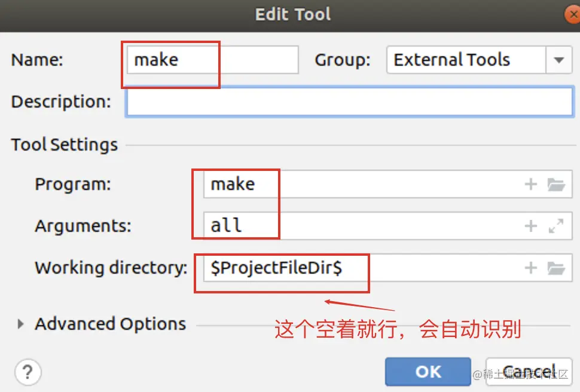Browse for working directory folder
The height and width of the screenshot is (392, 580).
pyautogui.click(x=556, y=268)
